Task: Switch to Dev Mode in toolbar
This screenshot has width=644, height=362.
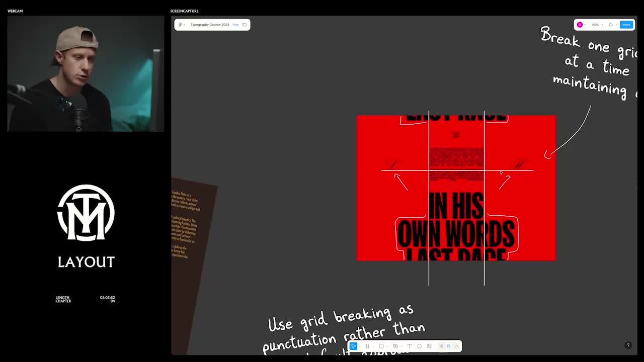Action: click(456, 346)
